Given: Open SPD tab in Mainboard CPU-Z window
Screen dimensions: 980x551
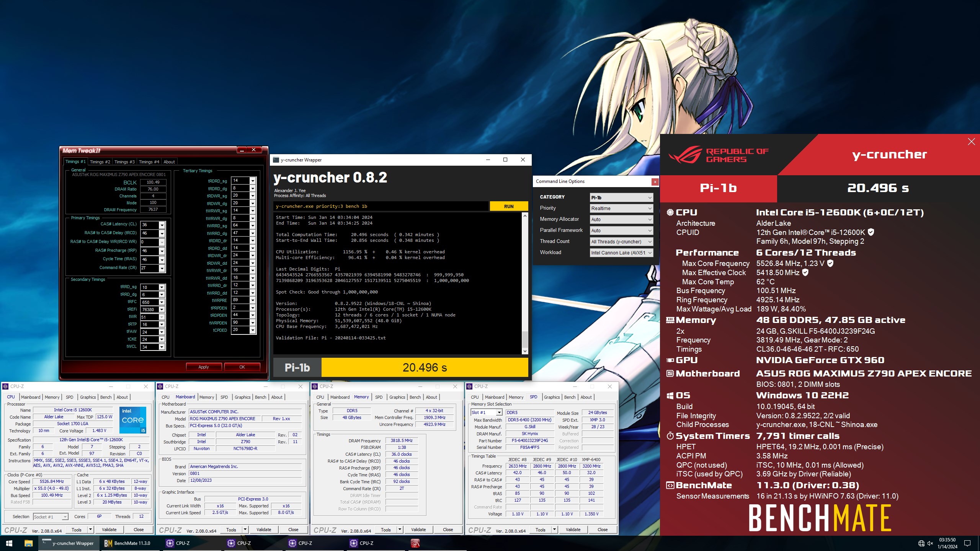Looking at the screenshot, I should click(x=224, y=397).
